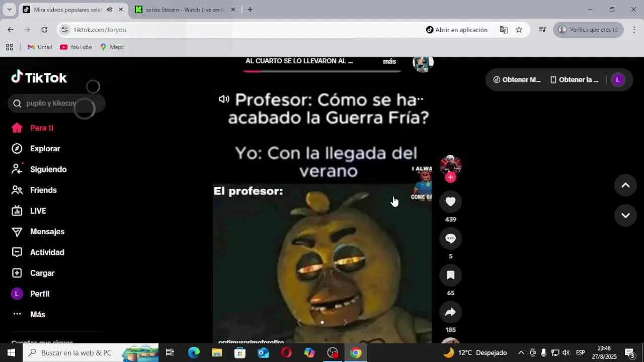Follow creator with the red plus badge
Viewport: 644px width, 362px height.
point(450,177)
